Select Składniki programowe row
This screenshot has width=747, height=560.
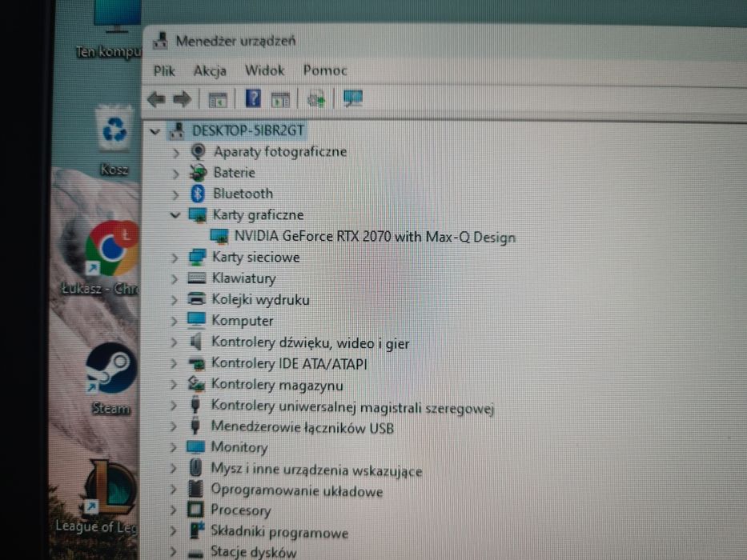279,532
